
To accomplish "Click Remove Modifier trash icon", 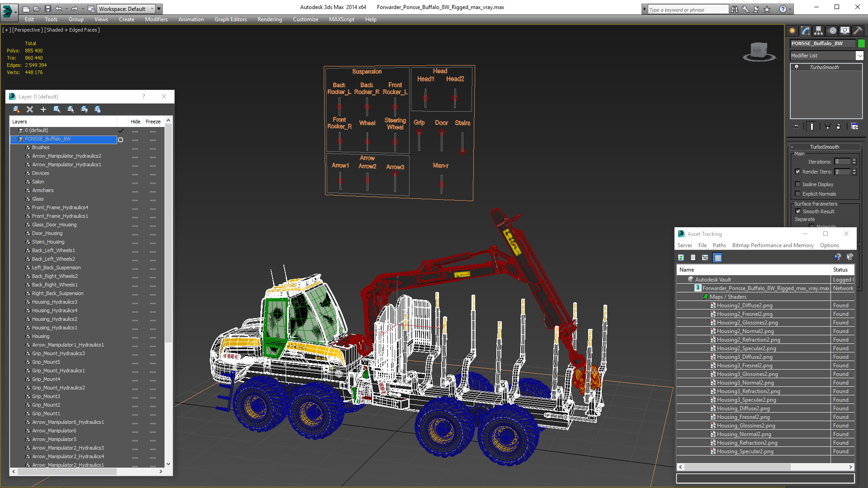I will coord(839,127).
